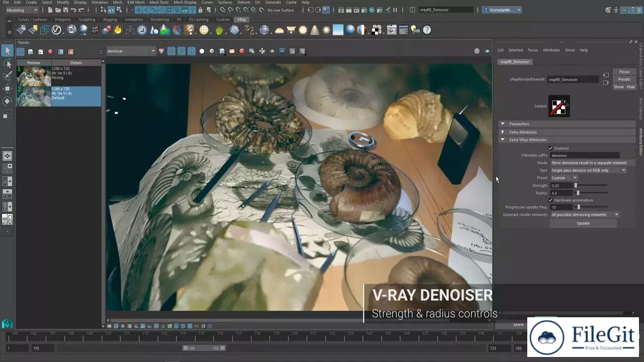
Task: Click the grass V-Ray fur shelf icon
Action: pyautogui.click(x=219, y=30)
